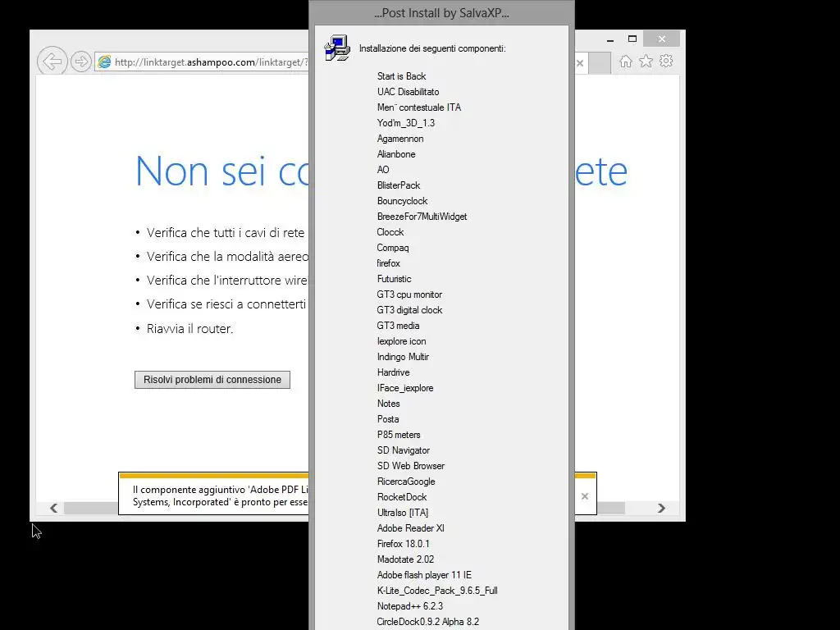Click the 'RocketDock' entry
Image resolution: width=840 pixels, height=630 pixels.
[x=402, y=496]
